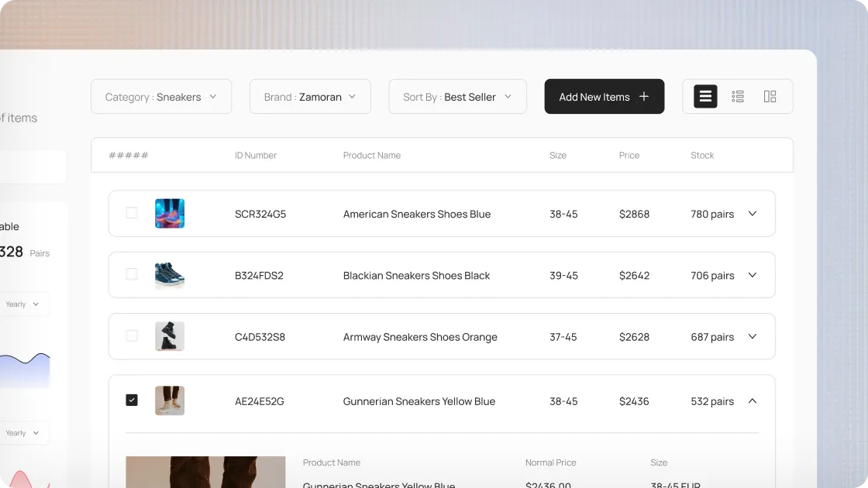Screen dimensions: 868x488
Task: Click the Price column header
Action: click(x=629, y=156)
